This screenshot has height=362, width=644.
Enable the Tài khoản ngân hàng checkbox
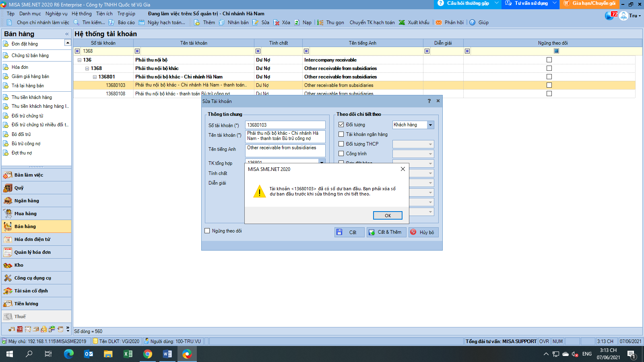[341, 134]
